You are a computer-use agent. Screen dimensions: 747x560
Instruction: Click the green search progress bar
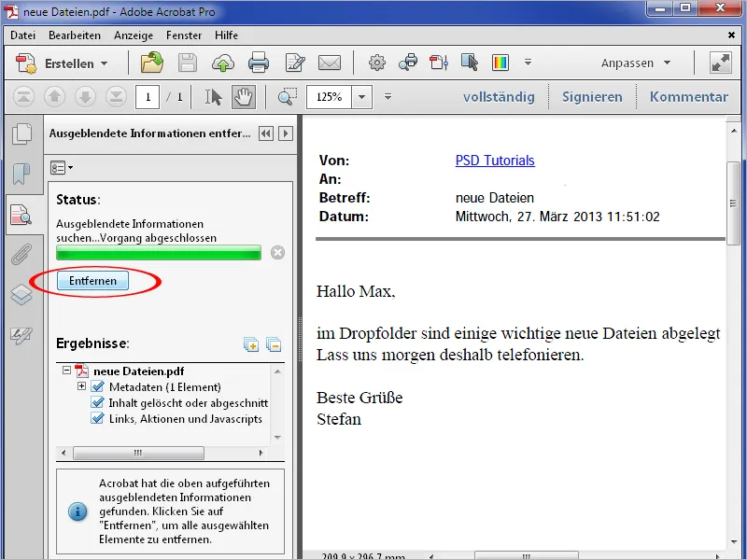159,252
